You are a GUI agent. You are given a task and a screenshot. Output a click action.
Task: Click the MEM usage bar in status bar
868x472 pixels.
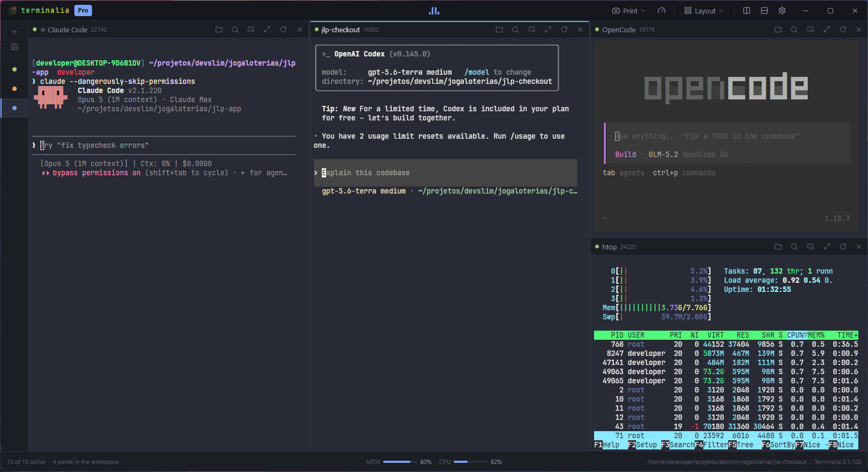(x=399, y=462)
